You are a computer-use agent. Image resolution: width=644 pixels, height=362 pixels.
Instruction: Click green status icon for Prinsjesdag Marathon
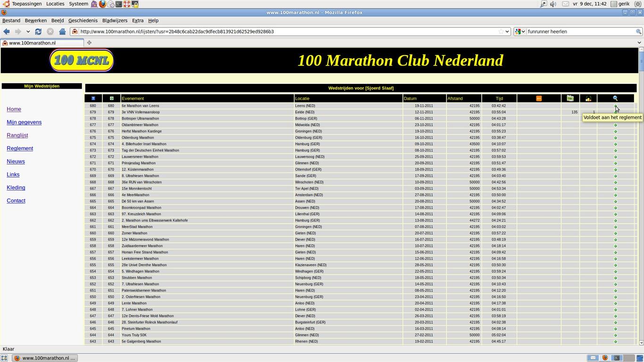[615, 163]
